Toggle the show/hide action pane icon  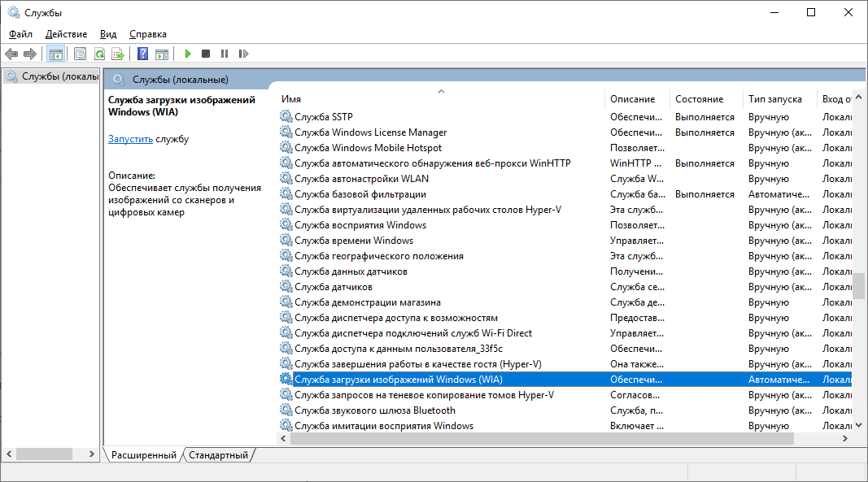(x=162, y=54)
